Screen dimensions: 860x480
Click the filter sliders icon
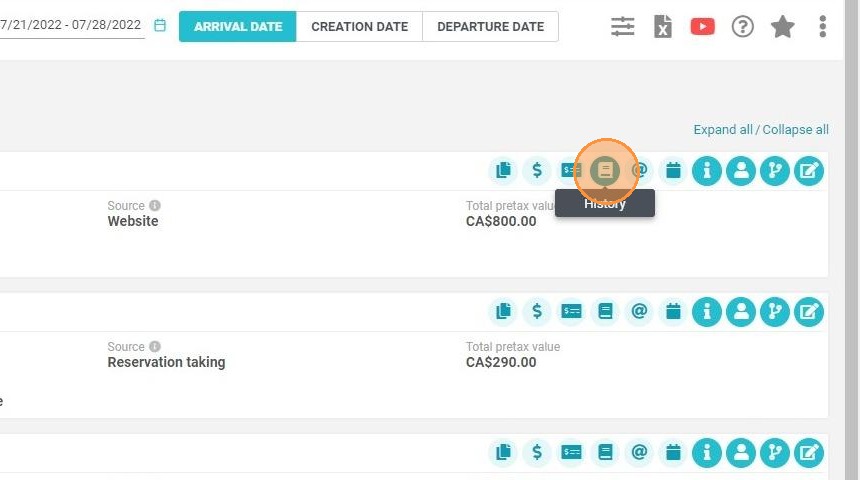(623, 26)
